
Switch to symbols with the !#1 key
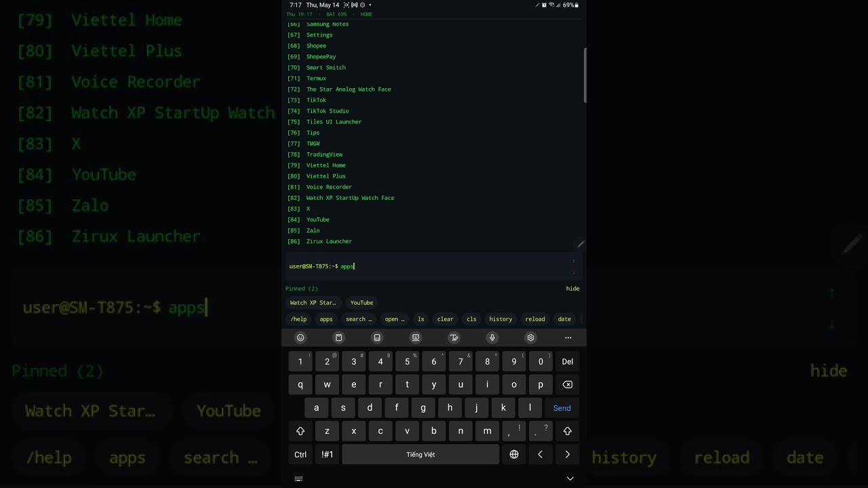point(328,455)
